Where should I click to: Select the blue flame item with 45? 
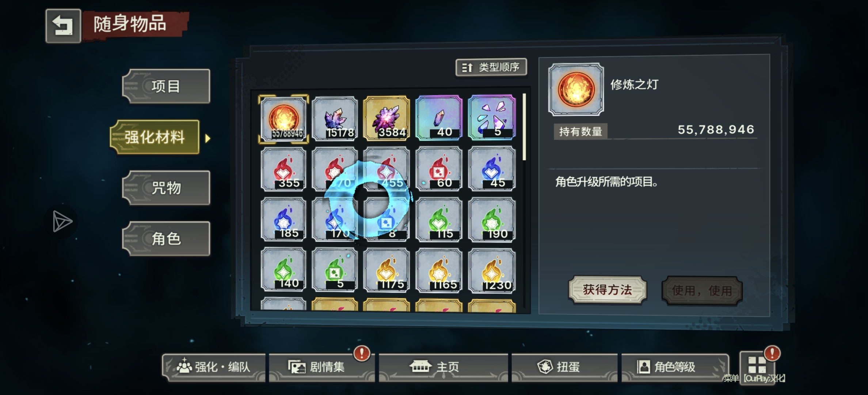click(x=492, y=169)
